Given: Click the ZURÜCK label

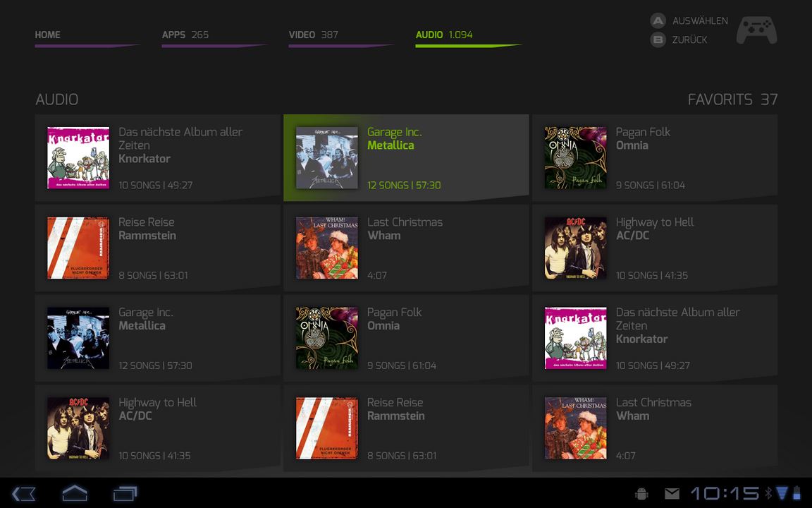Looking at the screenshot, I should 689,40.
